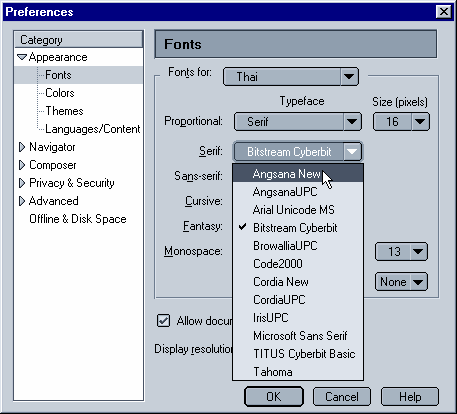457x414 pixels.
Task: Choose Angsana New from font list
Action: (x=298, y=174)
